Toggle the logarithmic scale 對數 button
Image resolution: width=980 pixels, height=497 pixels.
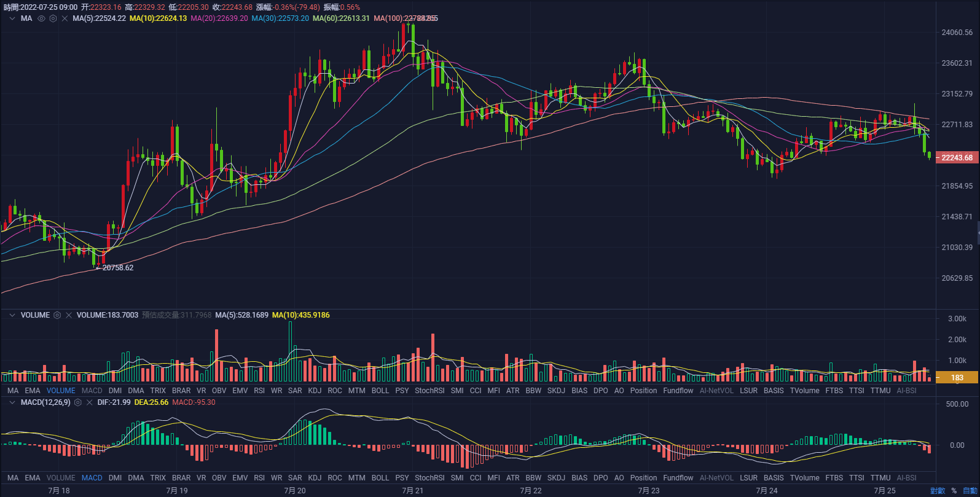pos(938,491)
